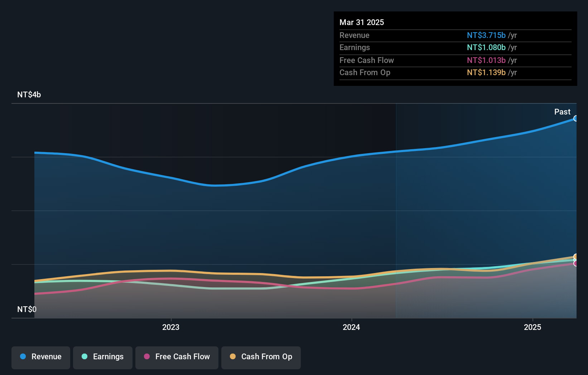Click the 2024 x-axis label
This screenshot has width=588, height=375.
pyautogui.click(x=351, y=327)
